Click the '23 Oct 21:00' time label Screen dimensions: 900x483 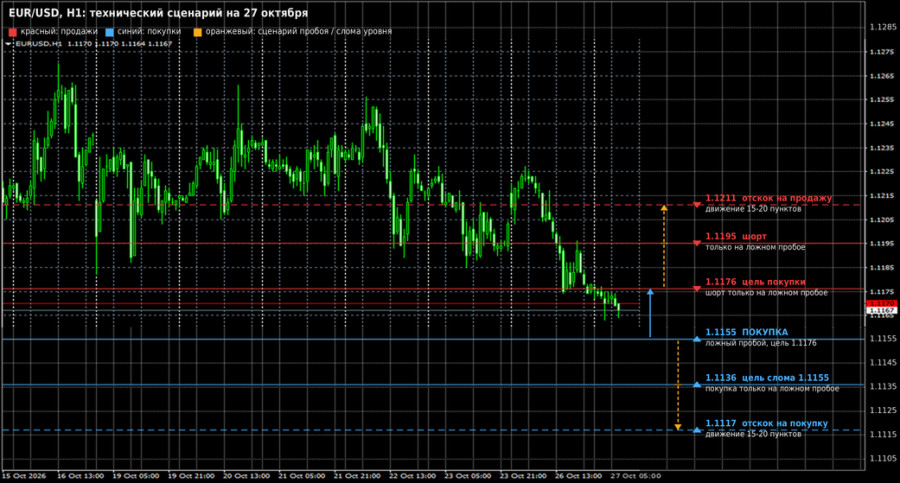[x=523, y=476]
